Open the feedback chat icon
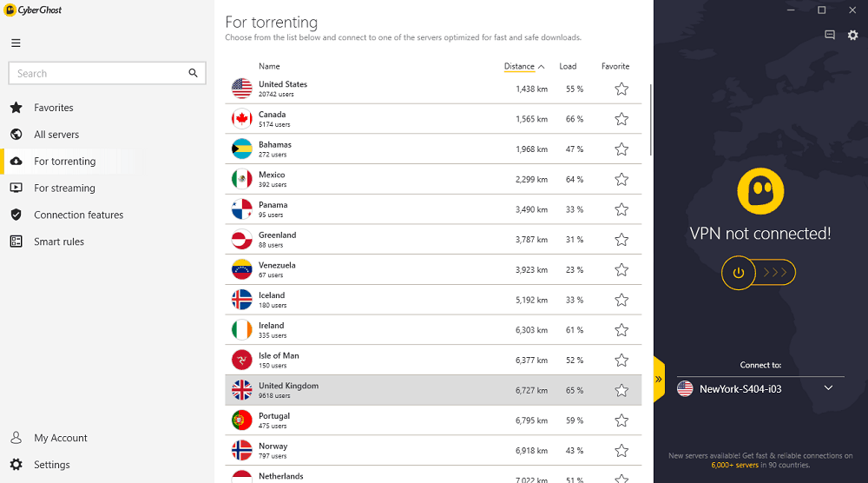This screenshot has width=868, height=483. pos(829,35)
